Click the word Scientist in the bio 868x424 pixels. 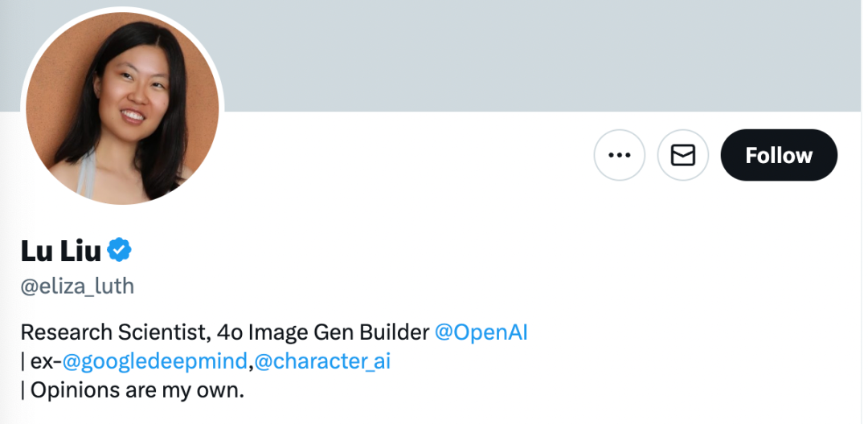[x=166, y=332]
